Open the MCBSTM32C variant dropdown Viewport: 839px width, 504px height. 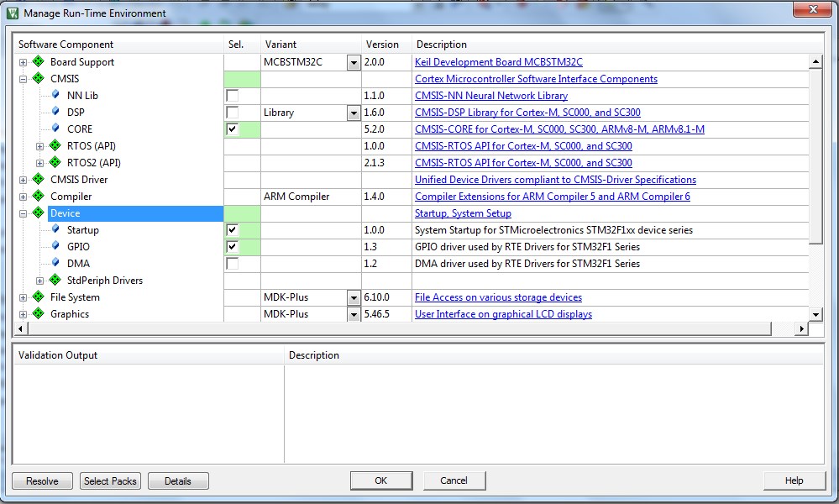coord(354,63)
